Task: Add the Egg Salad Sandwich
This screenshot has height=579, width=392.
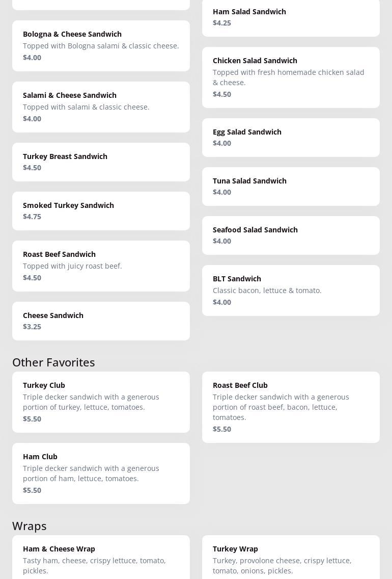Action: point(290,138)
